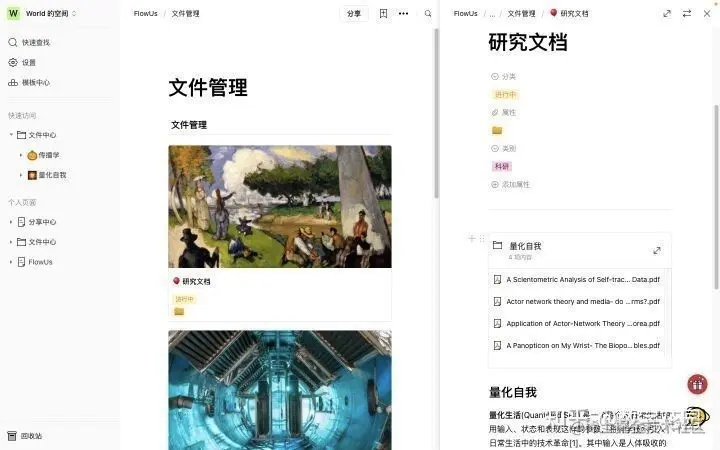Click the 研究文档 page title
Image resolution: width=720 pixels, height=450 pixels.
528,42
